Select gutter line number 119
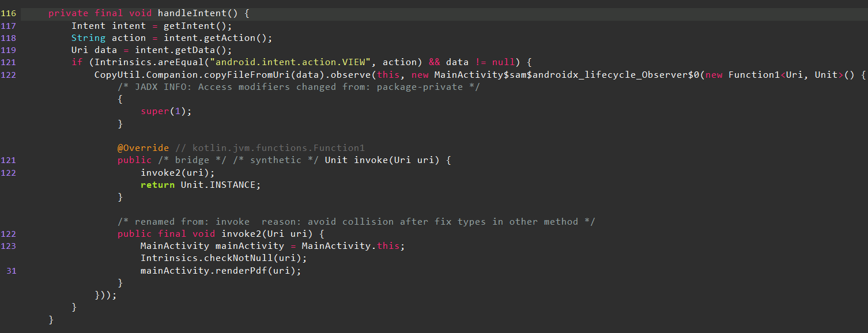Screen dimensions: 868x333 coord(9,50)
